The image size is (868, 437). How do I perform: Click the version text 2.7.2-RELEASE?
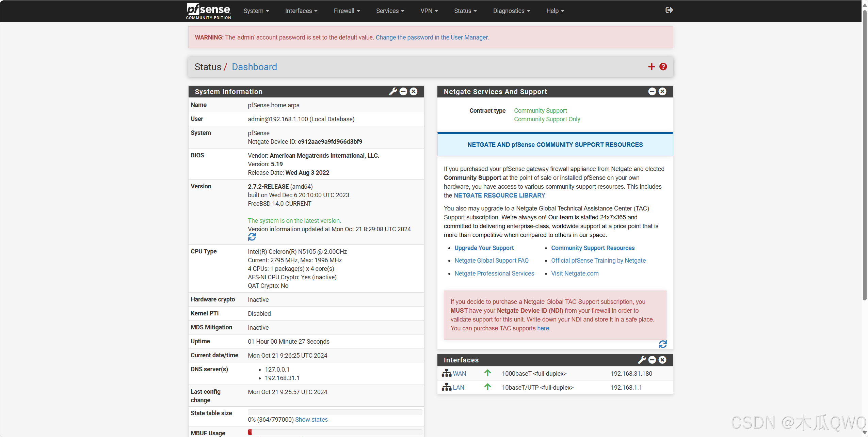click(x=268, y=187)
